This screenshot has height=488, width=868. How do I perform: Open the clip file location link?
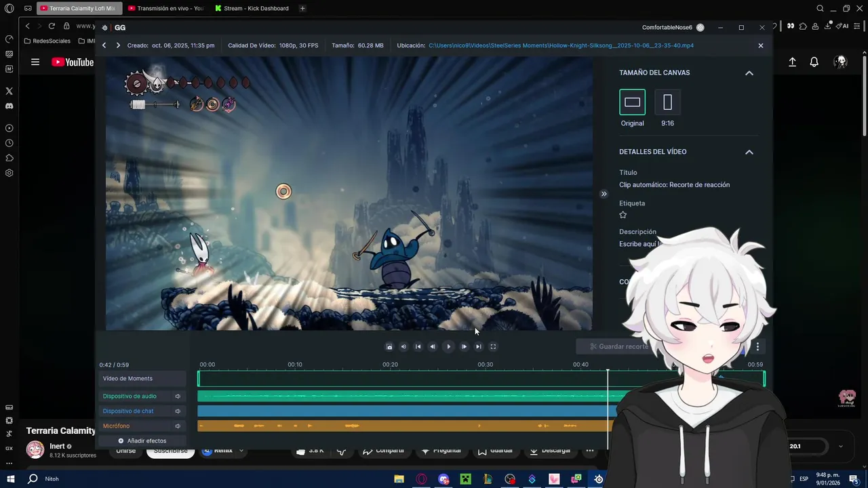[561, 45]
